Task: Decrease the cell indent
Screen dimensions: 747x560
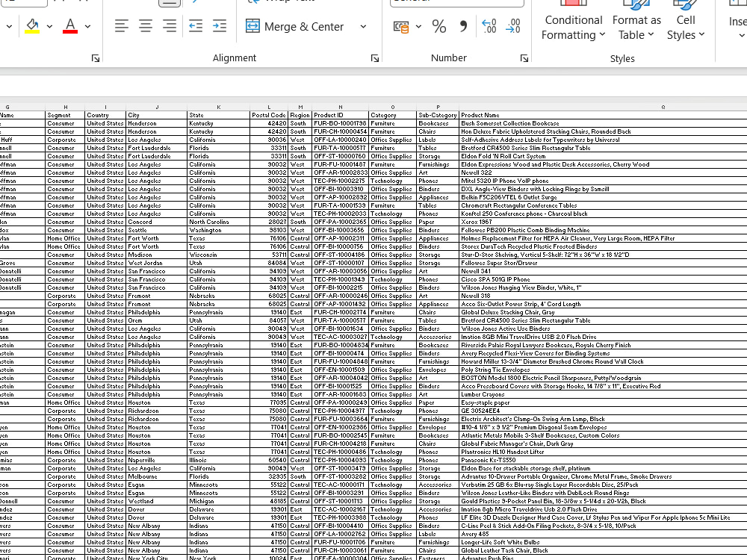Action: tap(196, 26)
